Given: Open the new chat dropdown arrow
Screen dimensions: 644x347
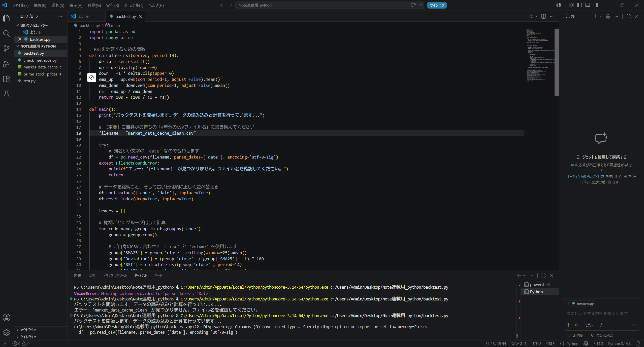Looking at the screenshot, I should pos(601,16).
